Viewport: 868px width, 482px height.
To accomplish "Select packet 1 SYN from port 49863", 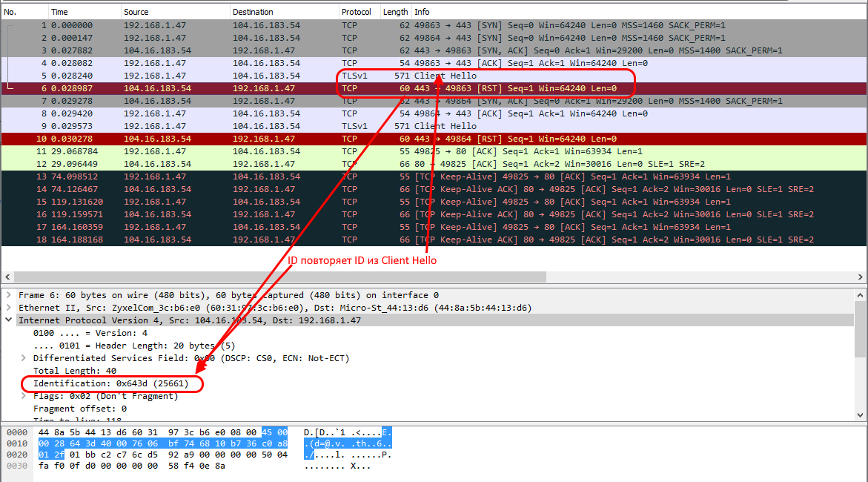I will [434, 25].
